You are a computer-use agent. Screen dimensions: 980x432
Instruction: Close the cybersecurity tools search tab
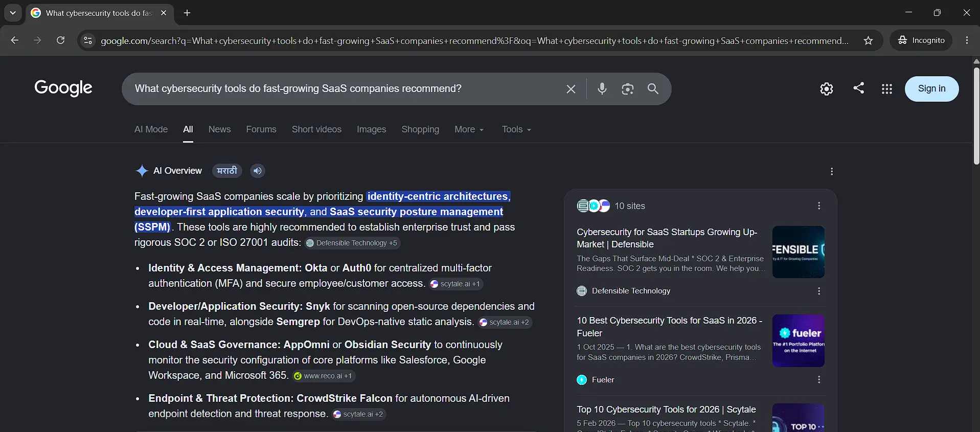coord(164,13)
